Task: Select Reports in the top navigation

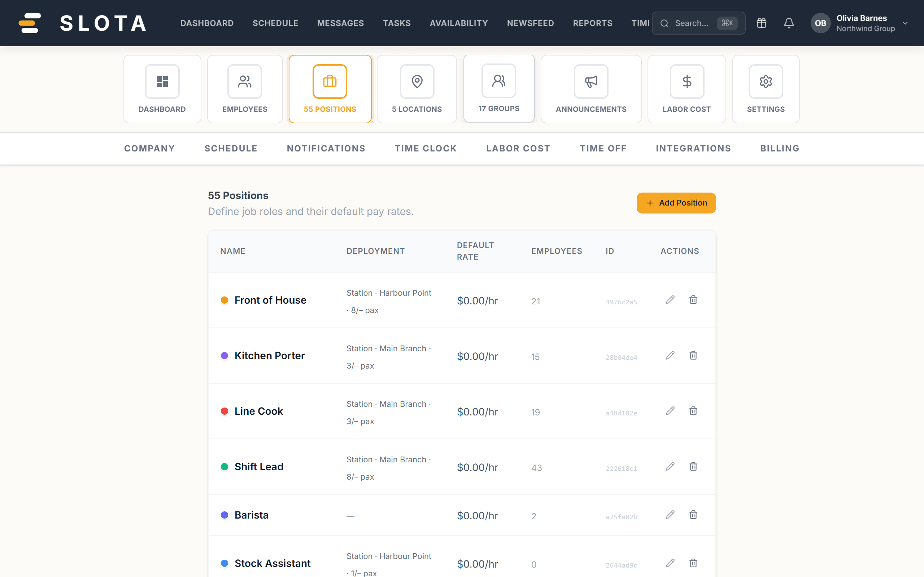Action: pos(592,23)
